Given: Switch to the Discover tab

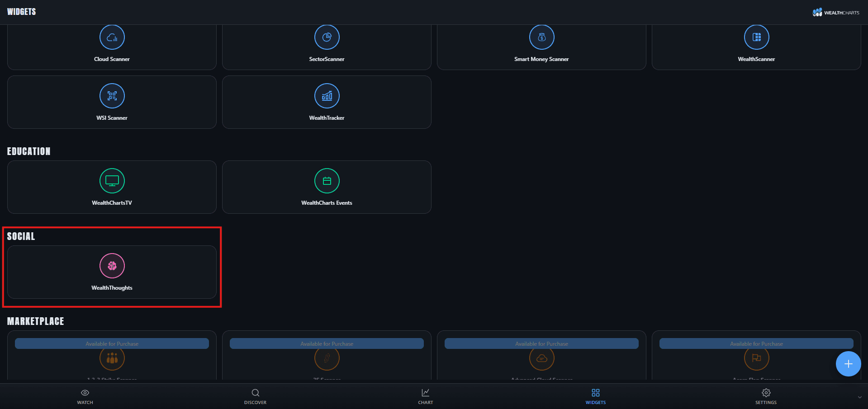Looking at the screenshot, I should click(x=255, y=396).
